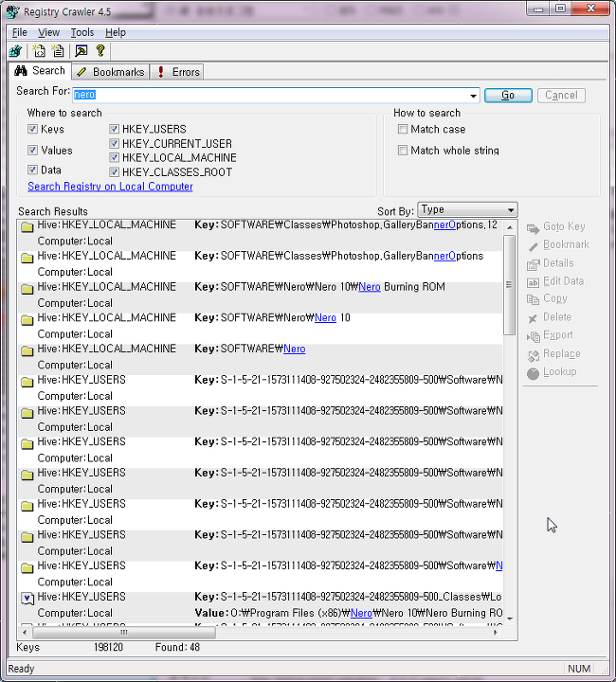Click the Registry Crawler bug toolbar icon

pos(15,51)
